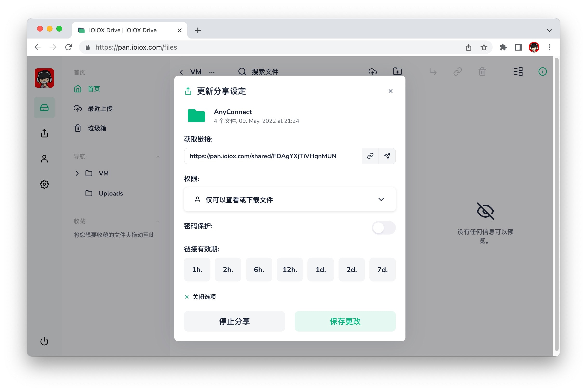The height and width of the screenshot is (392, 587).
Task: Click the 停止分享 button
Action: pos(234,321)
